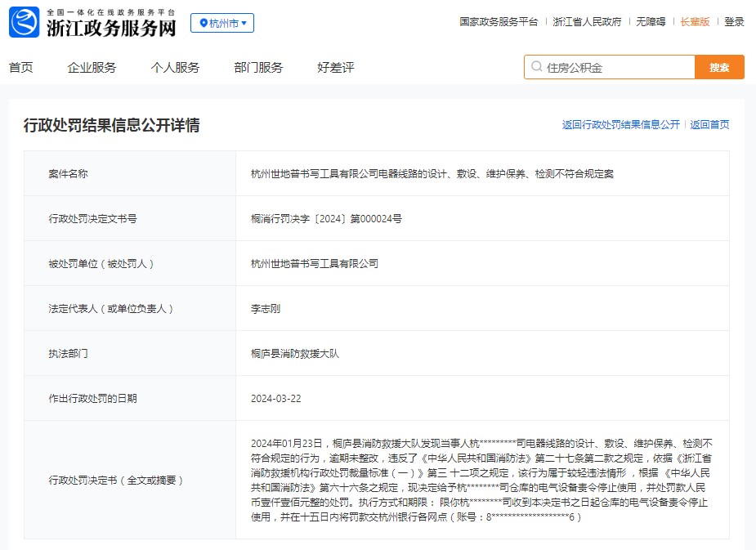Viewport: 756px width, 550px height.
Task: Click the magnifier icon in search box
Action: 537,66
